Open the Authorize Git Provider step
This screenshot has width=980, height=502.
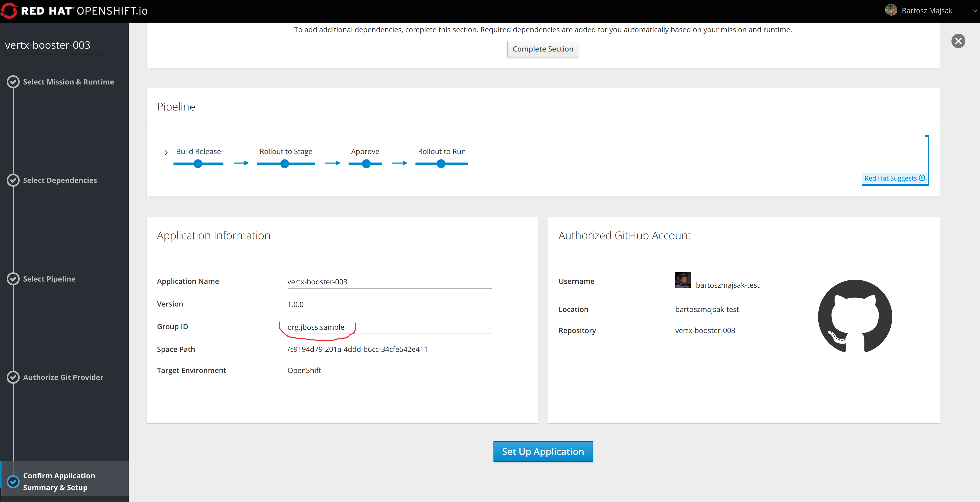coord(63,377)
